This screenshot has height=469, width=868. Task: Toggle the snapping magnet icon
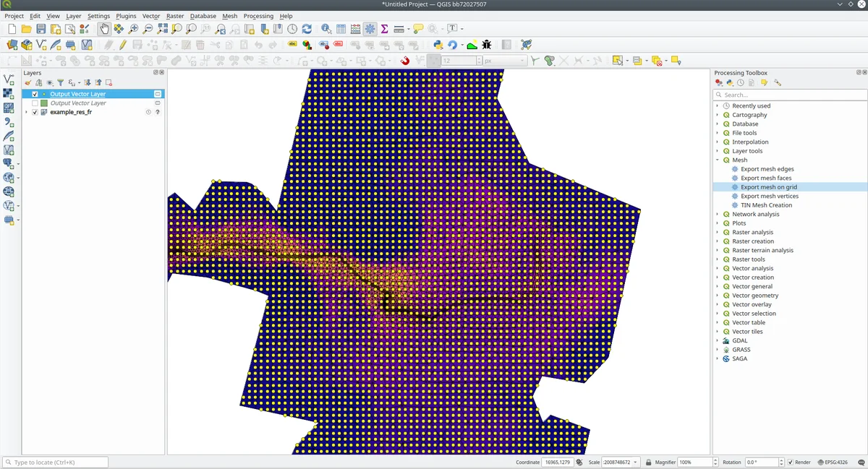click(x=405, y=61)
